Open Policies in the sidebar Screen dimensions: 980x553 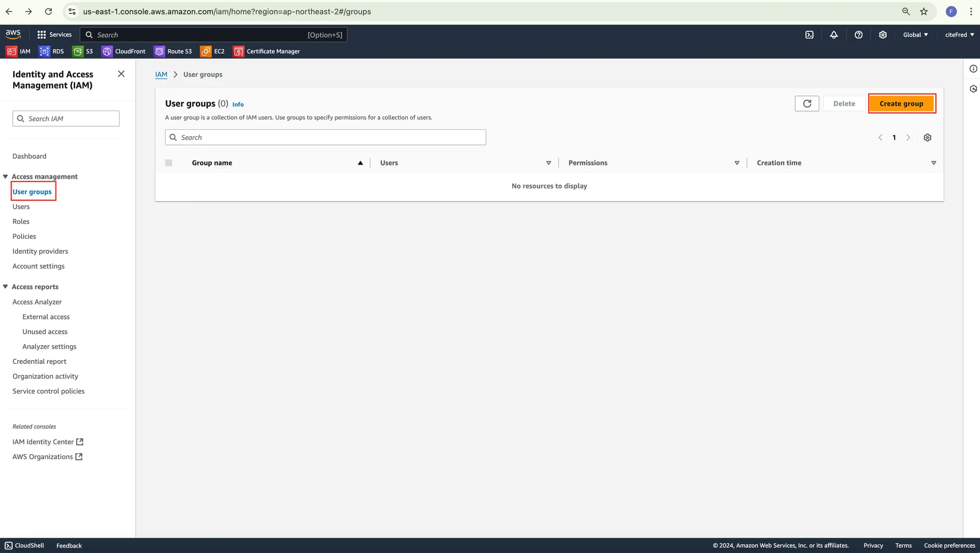pos(24,237)
